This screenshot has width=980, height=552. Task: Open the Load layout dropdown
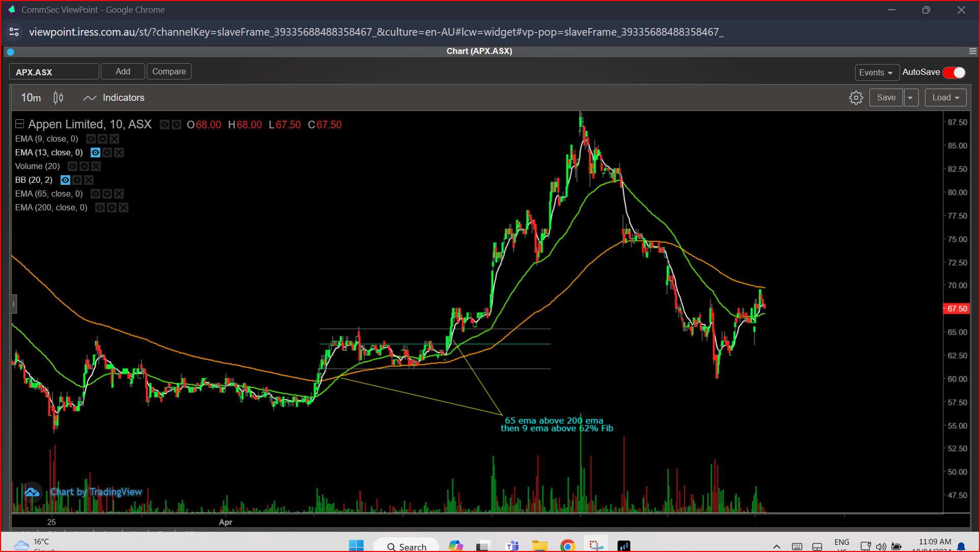945,97
